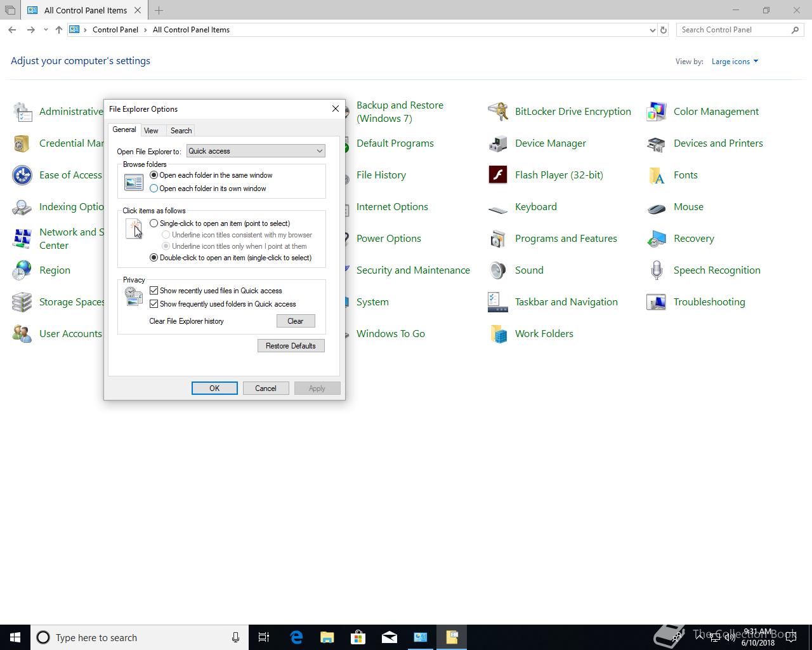Open the Color Management icon
The width and height of the screenshot is (812, 650).
pos(657,112)
